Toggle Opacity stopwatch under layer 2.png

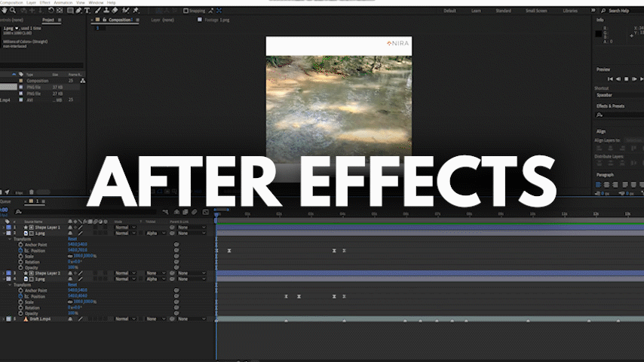click(20, 313)
